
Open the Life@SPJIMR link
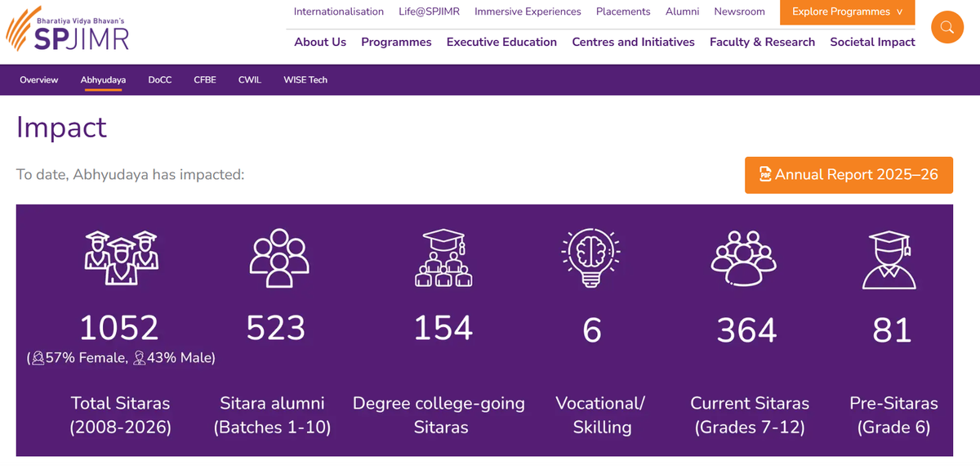click(x=429, y=11)
